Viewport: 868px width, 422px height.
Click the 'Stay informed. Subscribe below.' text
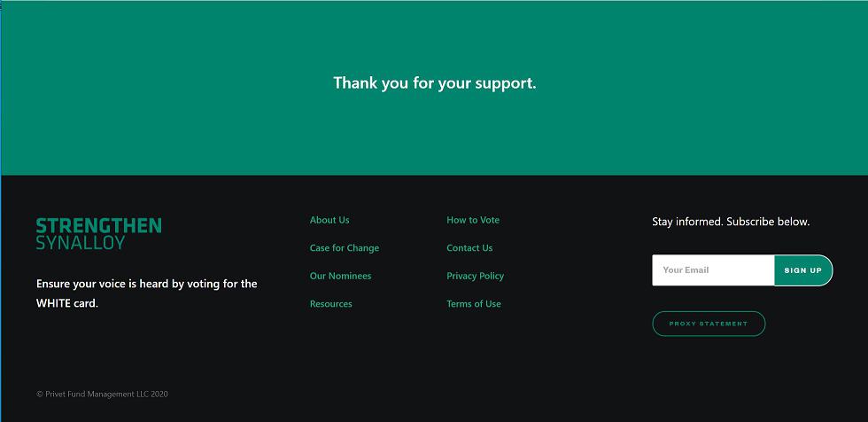pos(731,222)
